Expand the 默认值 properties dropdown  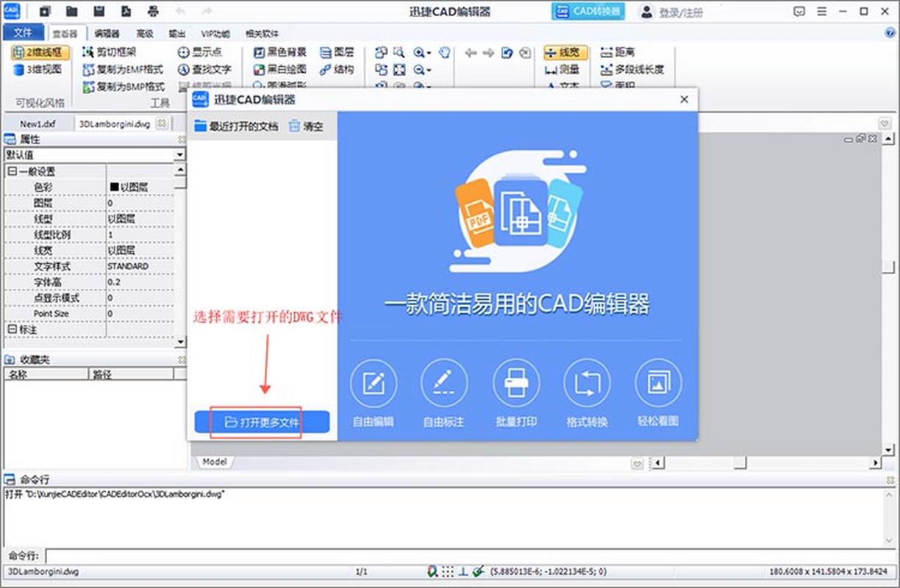point(179,155)
